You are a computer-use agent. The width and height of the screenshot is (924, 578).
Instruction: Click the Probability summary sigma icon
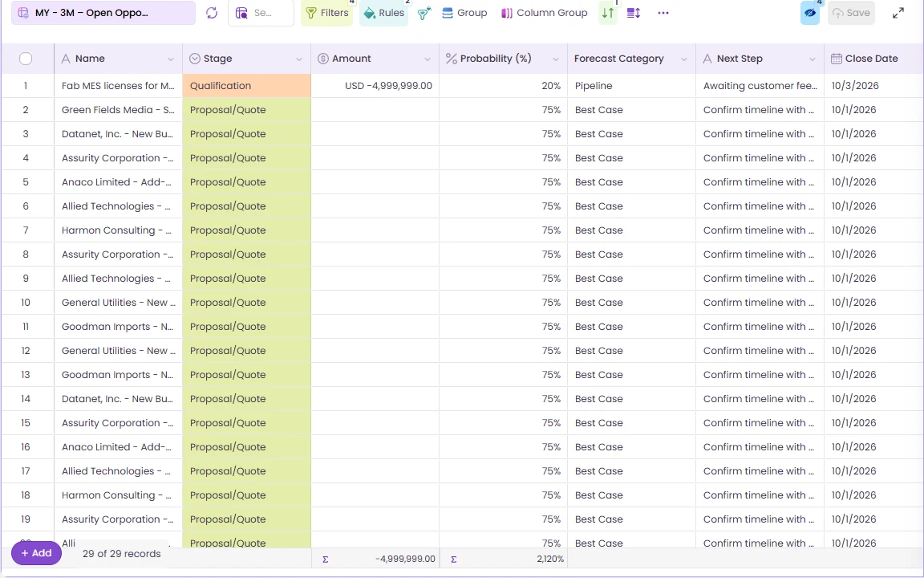[454, 559]
